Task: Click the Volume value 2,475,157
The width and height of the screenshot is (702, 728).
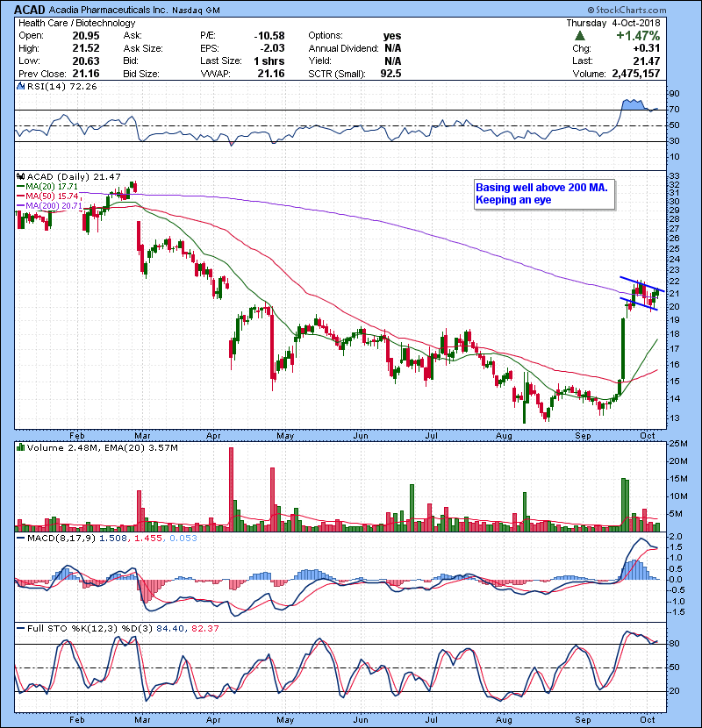Action: [x=636, y=74]
